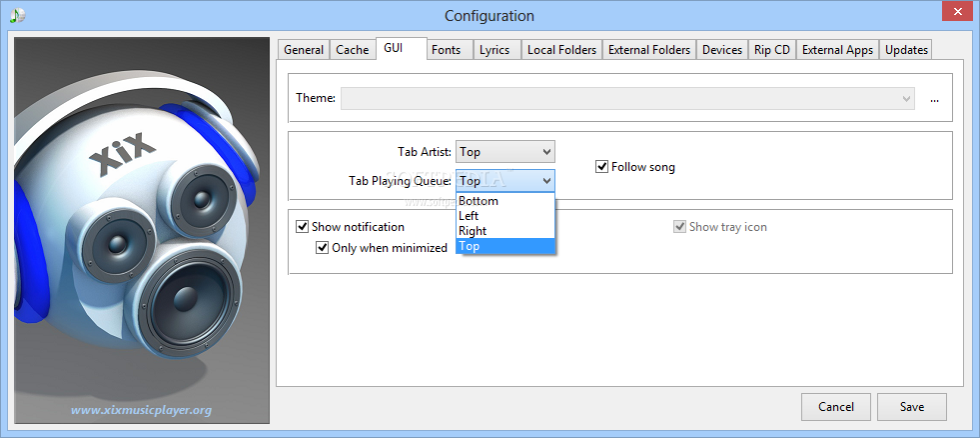Screen dimensions: 980x438
Task: Toggle the Show tray icon checkbox
Action: click(x=720, y=227)
